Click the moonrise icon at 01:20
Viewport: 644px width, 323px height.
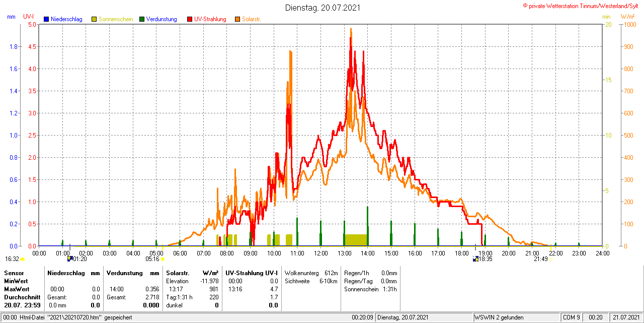(70, 259)
